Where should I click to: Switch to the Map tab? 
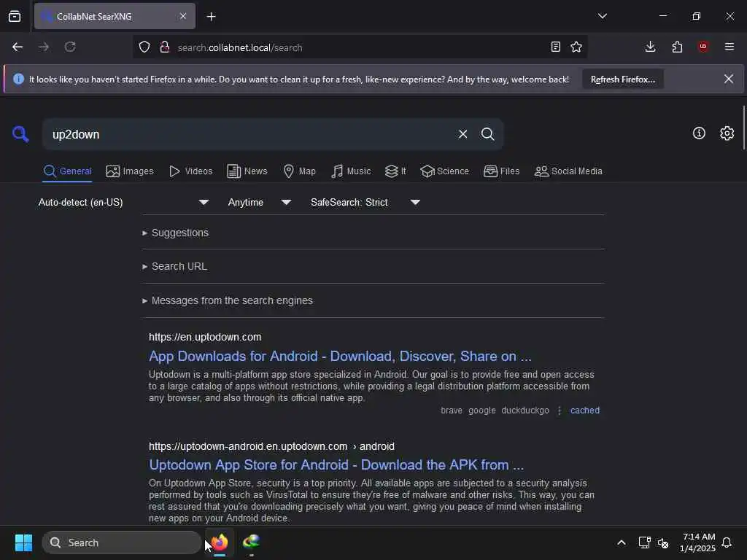pos(299,171)
